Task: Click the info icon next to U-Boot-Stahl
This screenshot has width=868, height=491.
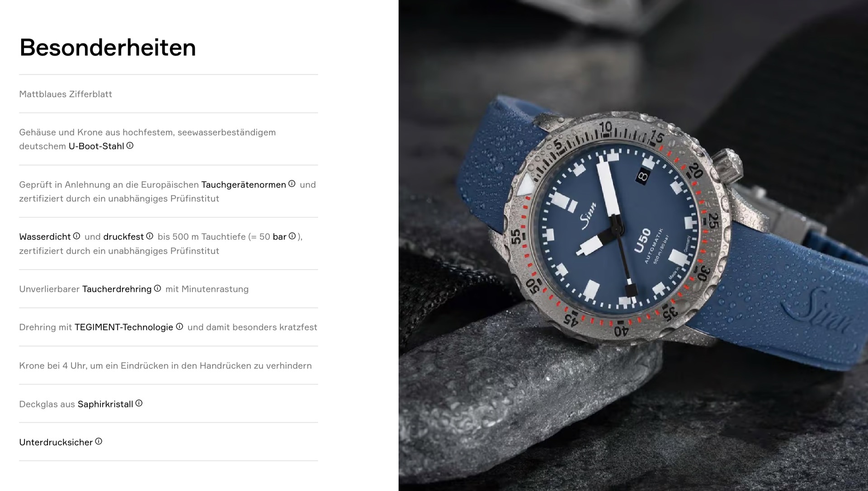Action: [x=130, y=145]
